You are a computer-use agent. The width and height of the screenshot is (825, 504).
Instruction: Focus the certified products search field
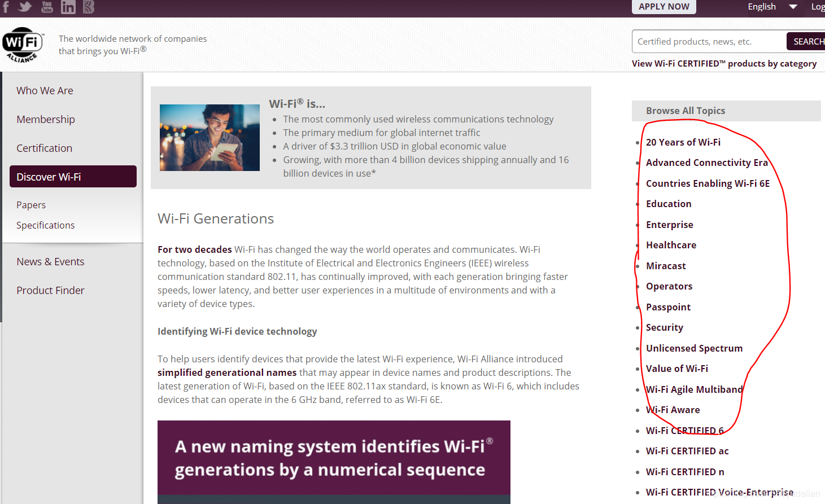[709, 41]
